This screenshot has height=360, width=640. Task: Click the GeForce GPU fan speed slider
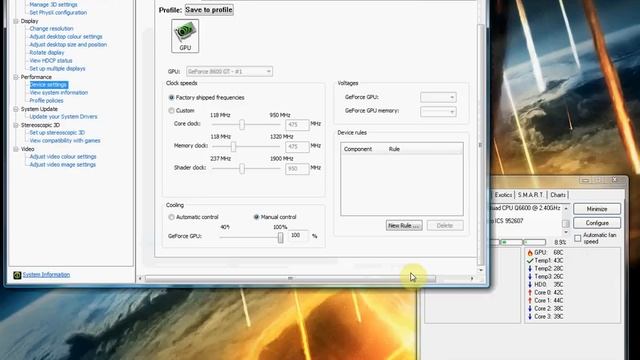[x=280, y=237]
